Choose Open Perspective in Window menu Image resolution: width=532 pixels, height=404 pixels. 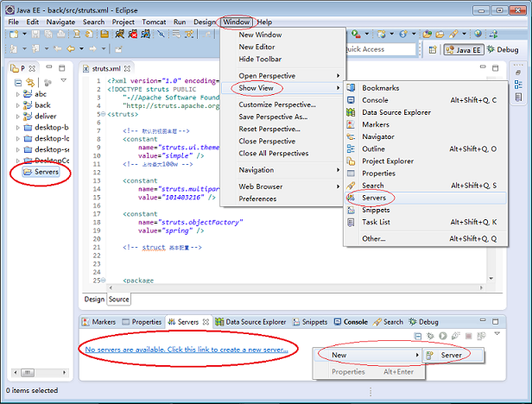(x=282, y=76)
